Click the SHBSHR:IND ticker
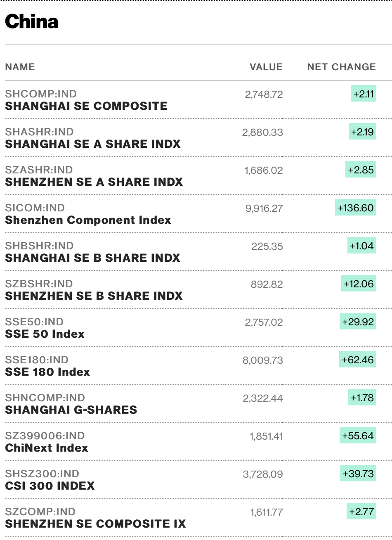 coord(39,246)
